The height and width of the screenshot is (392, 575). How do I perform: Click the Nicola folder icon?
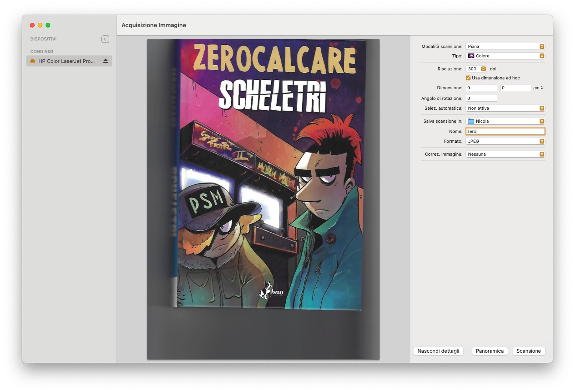tap(471, 121)
